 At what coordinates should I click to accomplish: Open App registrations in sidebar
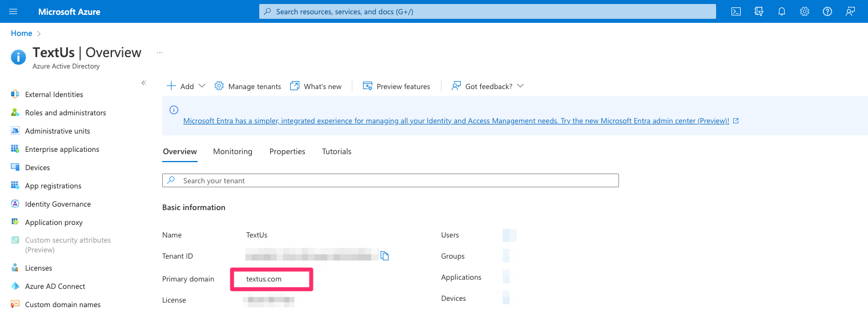[x=53, y=186]
